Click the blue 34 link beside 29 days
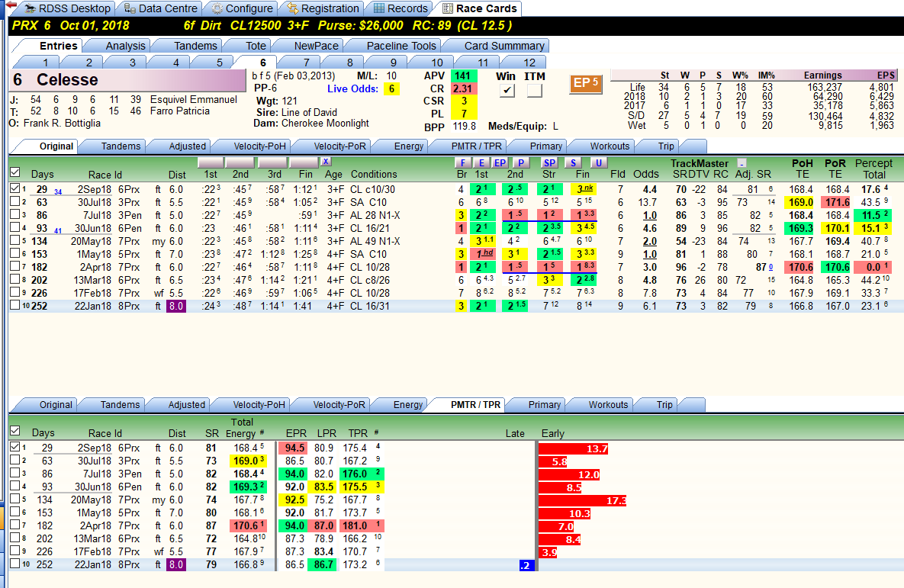 coord(58,191)
